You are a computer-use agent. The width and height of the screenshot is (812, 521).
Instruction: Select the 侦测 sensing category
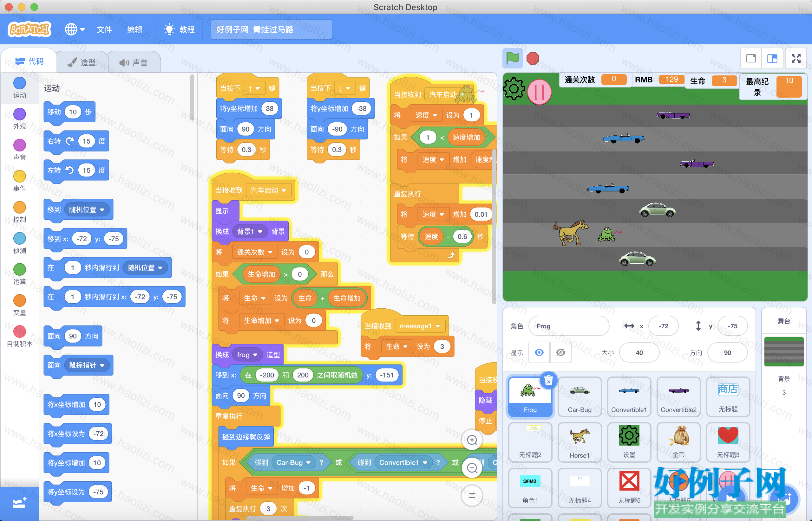coord(20,243)
